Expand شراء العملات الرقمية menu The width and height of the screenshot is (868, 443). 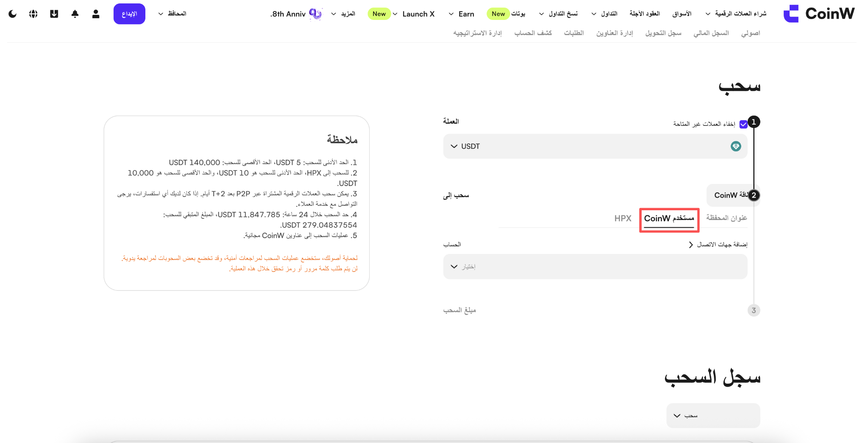(736, 14)
